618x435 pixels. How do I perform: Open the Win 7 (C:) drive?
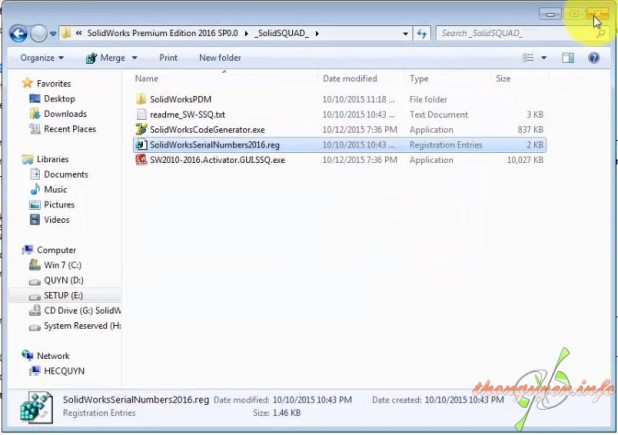click(62, 265)
